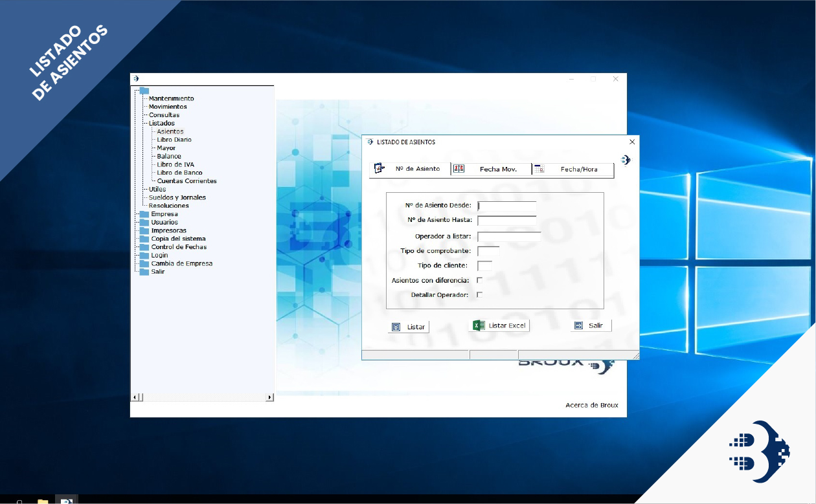The height and width of the screenshot is (504, 816).
Task: Select Asientos under Listados
Action: click(x=170, y=131)
